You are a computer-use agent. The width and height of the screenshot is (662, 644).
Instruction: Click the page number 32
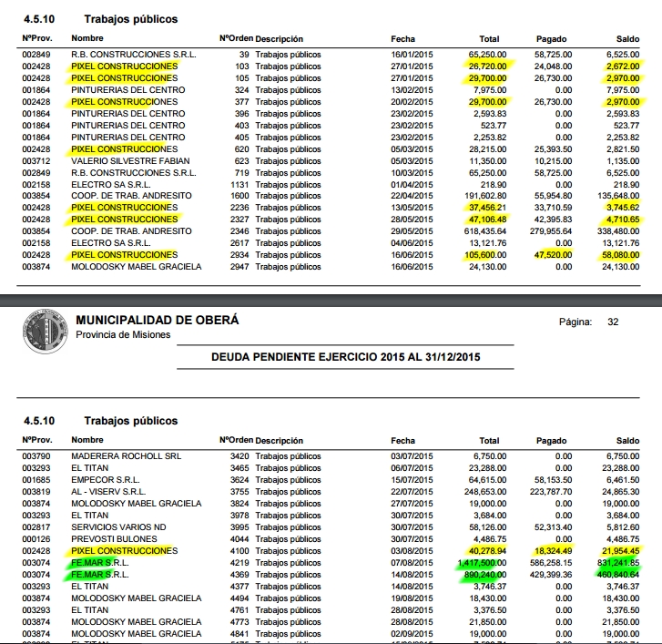(x=613, y=322)
